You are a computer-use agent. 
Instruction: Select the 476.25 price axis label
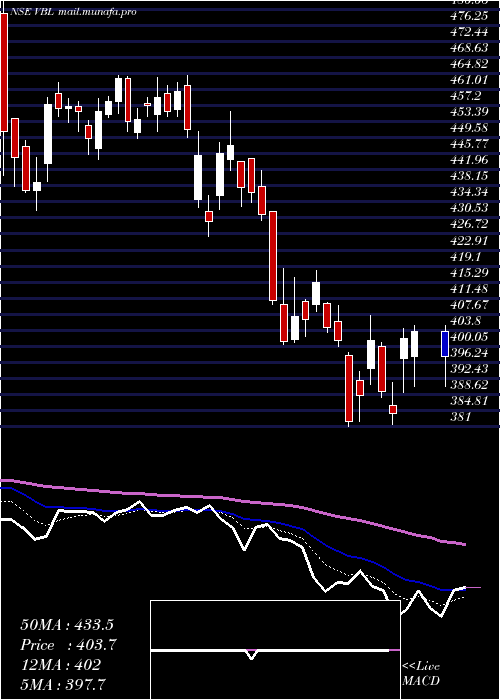pyautogui.click(x=470, y=16)
